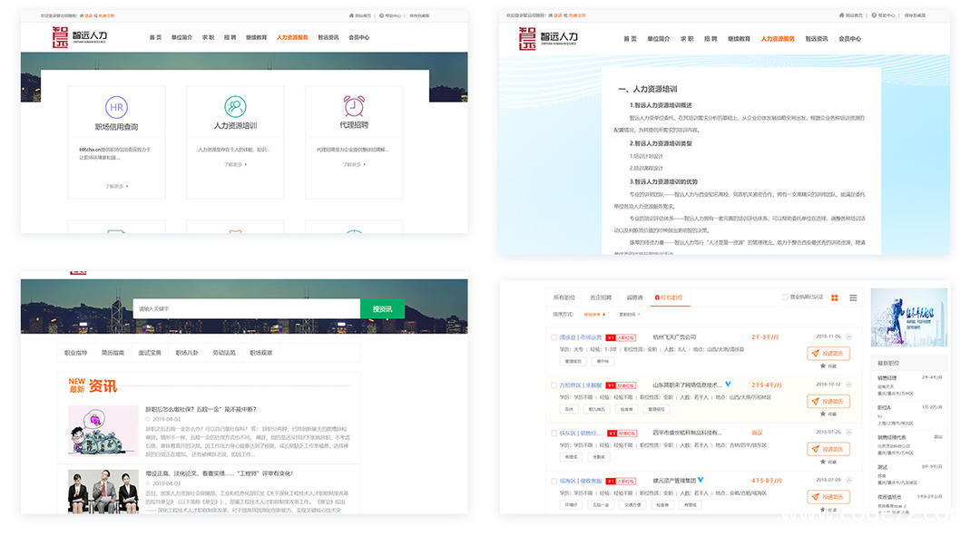Screen dimensions: 980x536
Task: Open the gray sort dropdown right of the orange one
Action: (630, 314)
